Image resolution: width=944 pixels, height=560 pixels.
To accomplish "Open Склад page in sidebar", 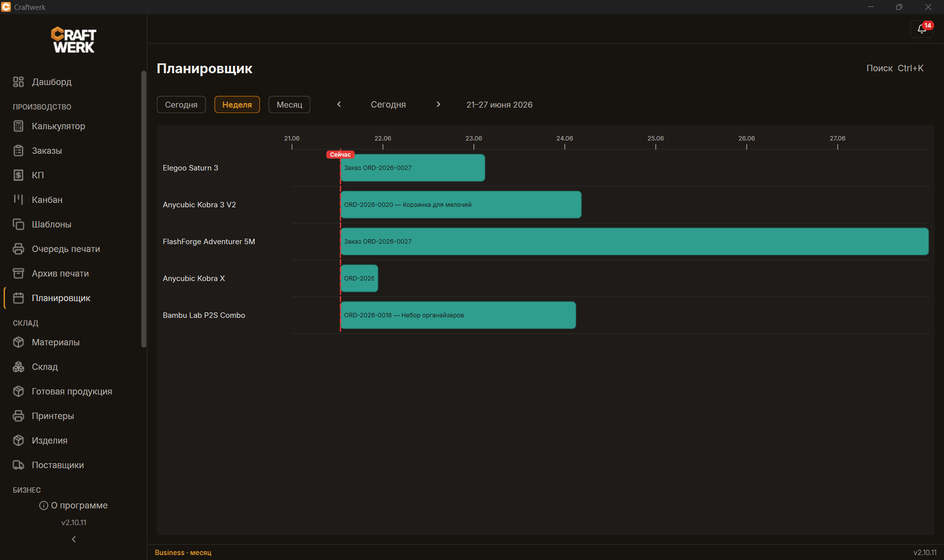I will click(45, 367).
